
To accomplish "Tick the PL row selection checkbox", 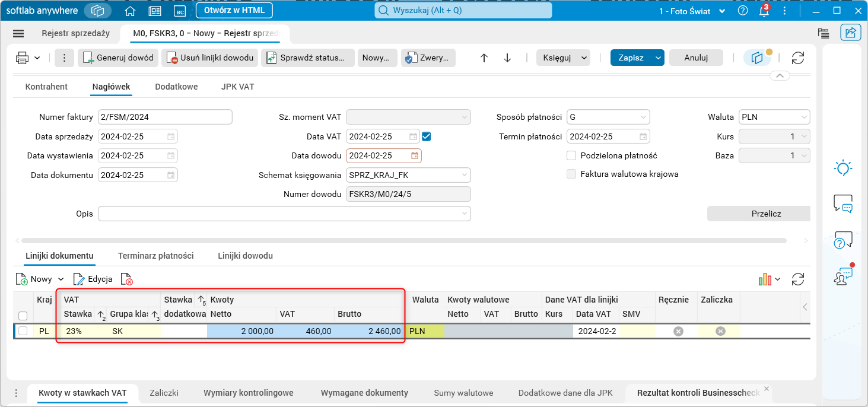I will pyautogui.click(x=23, y=331).
